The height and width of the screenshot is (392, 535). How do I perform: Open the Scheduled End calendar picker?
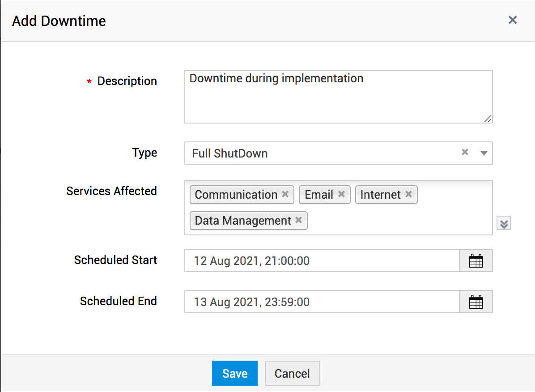point(476,302)
